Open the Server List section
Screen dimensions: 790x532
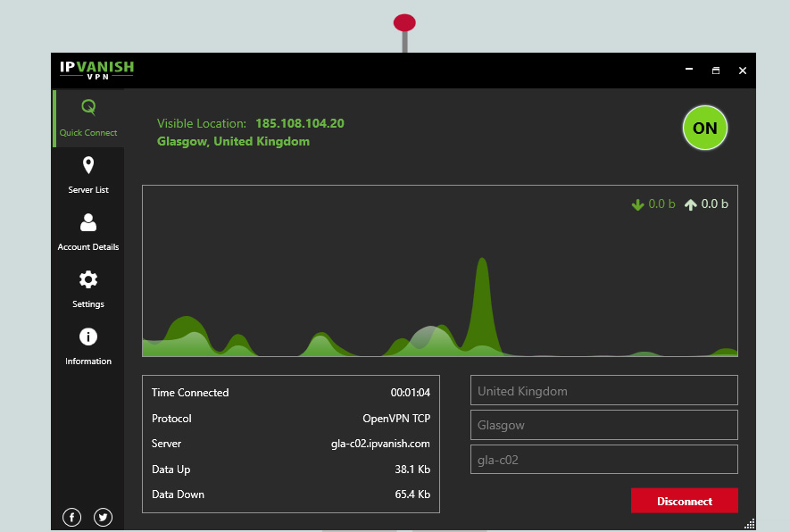click(x=88, y=175)
